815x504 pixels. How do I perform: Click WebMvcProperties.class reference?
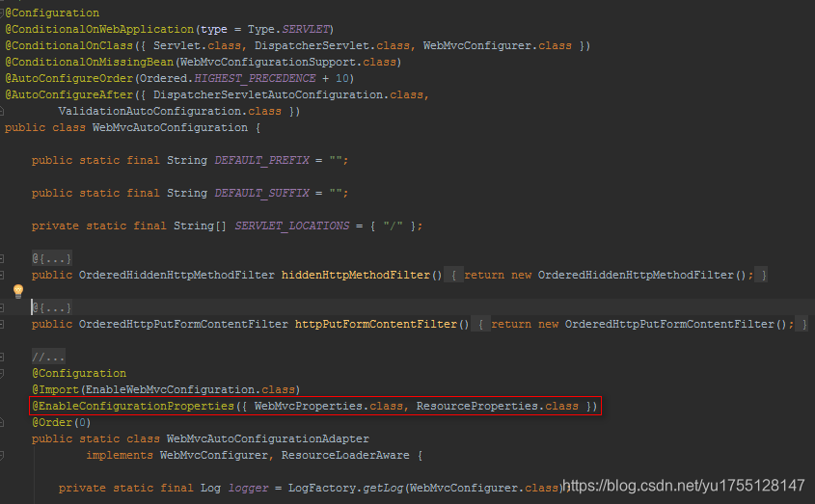(x=329, y=406)
